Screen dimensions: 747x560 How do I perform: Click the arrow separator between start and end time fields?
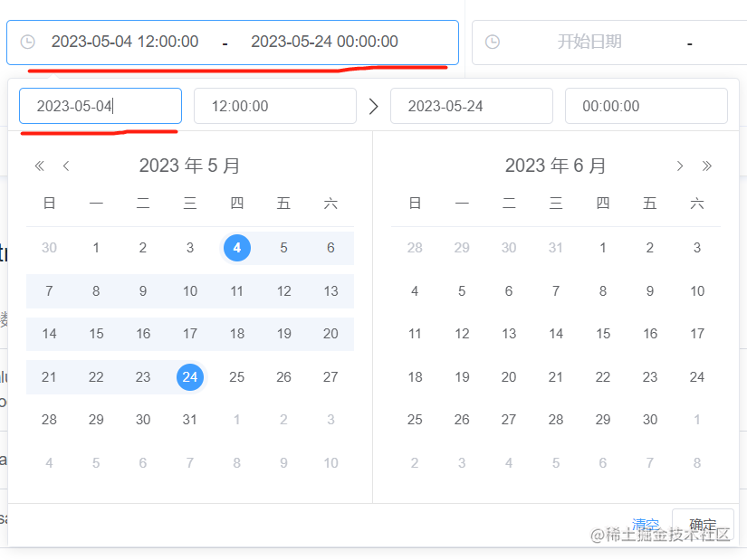(373, 105)
